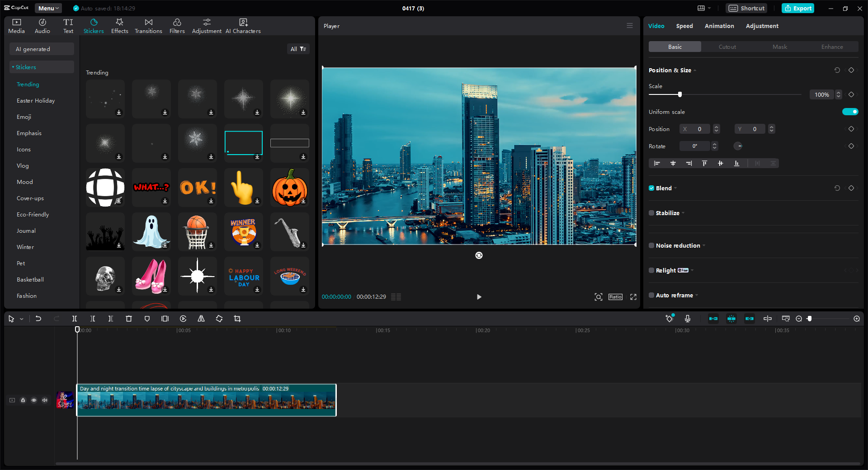Open the Shortcut settings
The width and height of the screenshot is (868, 470).
(x=746, y=8)
